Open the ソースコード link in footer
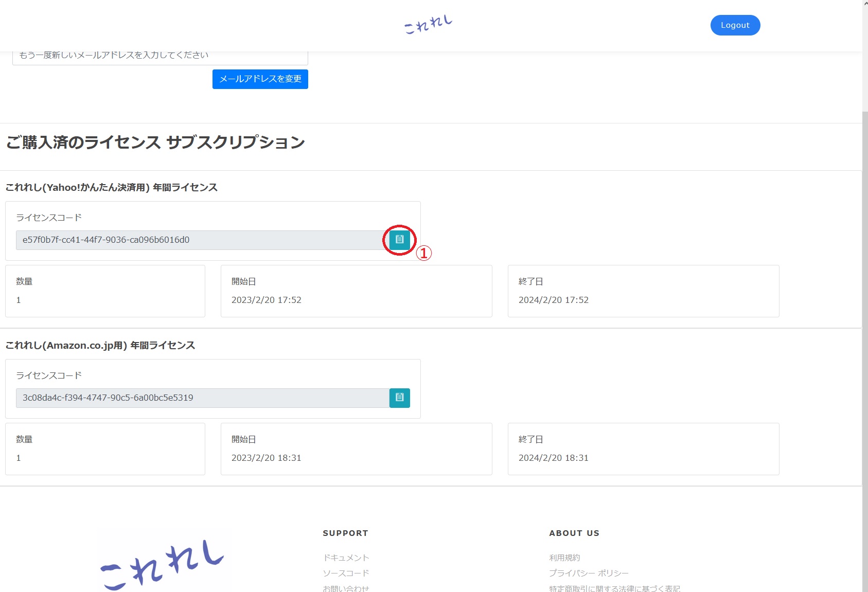The height and width of the screenshot is (592, 868). point(346,573)
